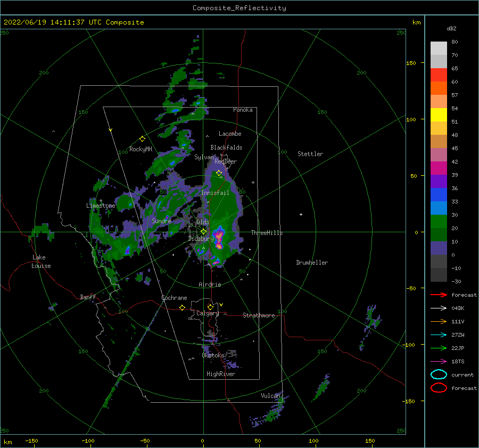Click the white 04DK arrow icon
479x448 pixels.
(x=439, y=308)
